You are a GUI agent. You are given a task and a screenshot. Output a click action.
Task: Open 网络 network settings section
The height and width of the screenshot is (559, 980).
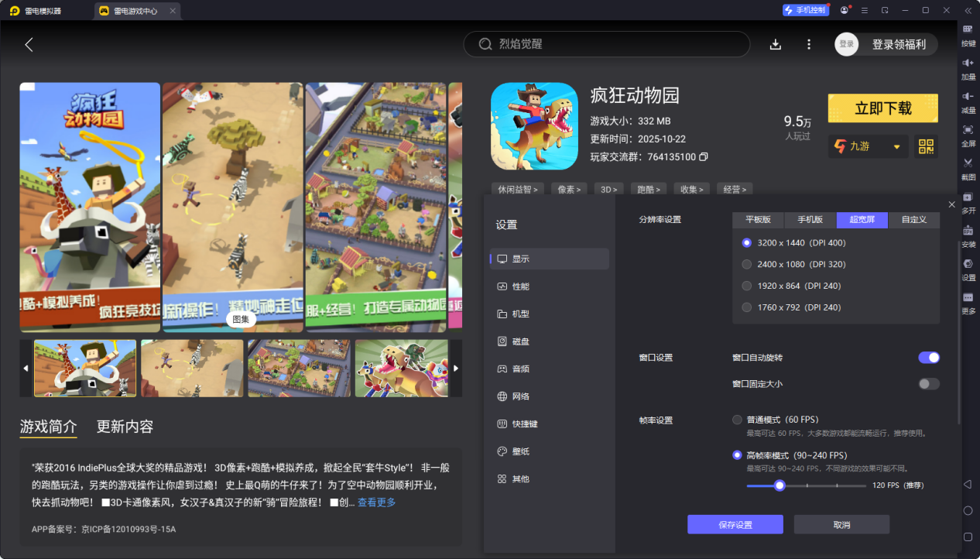pos(549,396)
